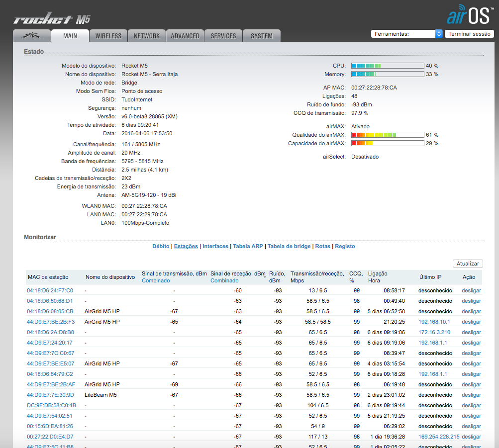
Task: Open station 44:D9:E7:BE:E5:07
Action: point(51,363)
